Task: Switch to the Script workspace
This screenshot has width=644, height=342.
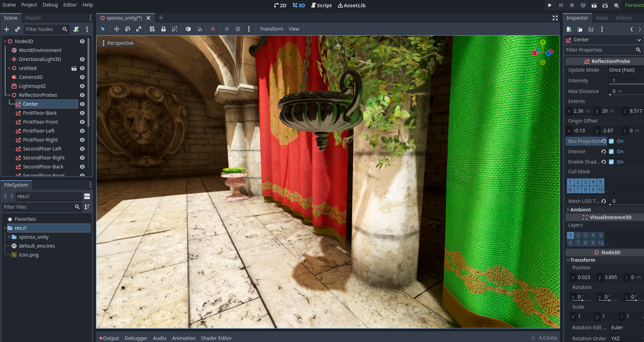Action: click(x=321, y=6)
